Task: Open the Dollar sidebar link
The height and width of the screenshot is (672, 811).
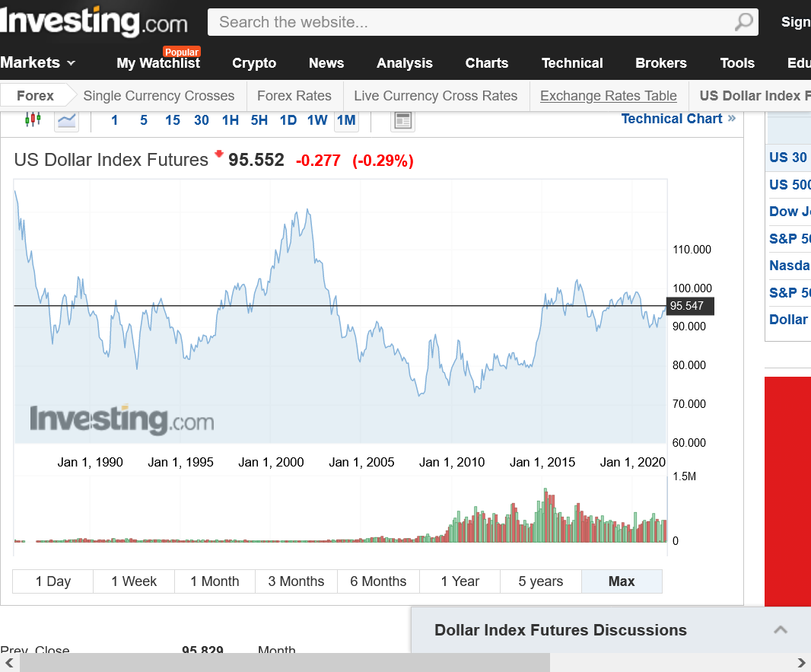Action: click(x=788, y=319)
